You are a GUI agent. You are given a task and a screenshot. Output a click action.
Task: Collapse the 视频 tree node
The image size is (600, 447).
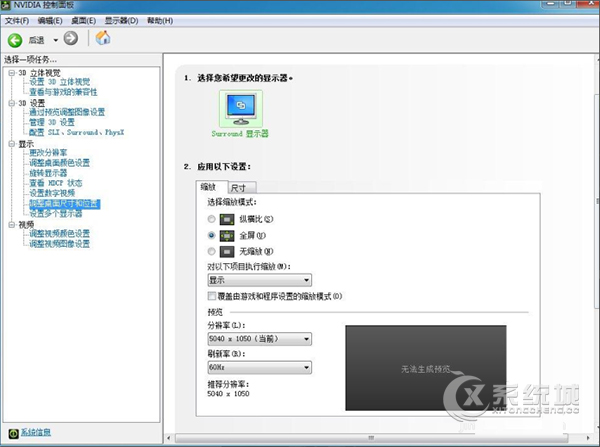click(12, 224)
